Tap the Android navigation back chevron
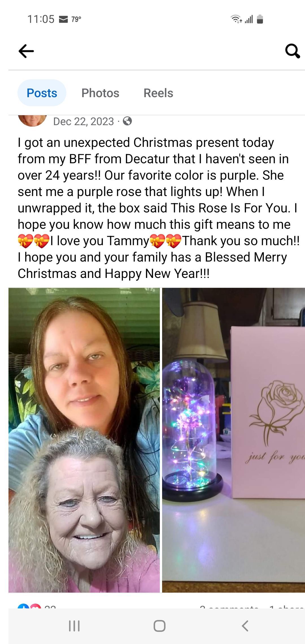The image size is (305, 644). [245, 626]
